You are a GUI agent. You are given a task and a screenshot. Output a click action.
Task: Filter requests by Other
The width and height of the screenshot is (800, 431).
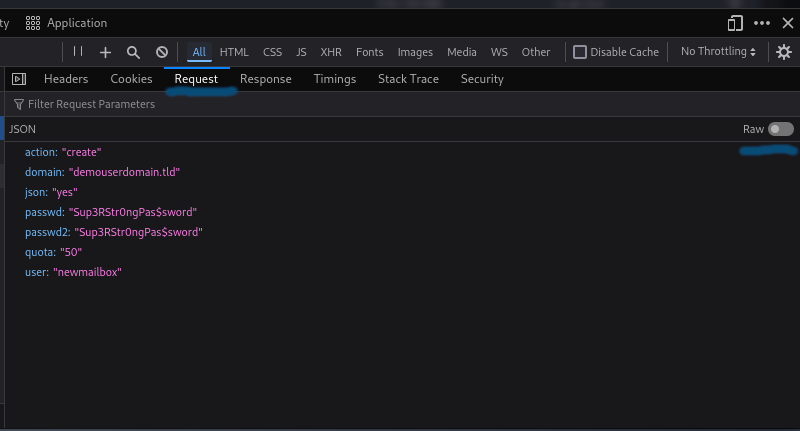(536, 52)
